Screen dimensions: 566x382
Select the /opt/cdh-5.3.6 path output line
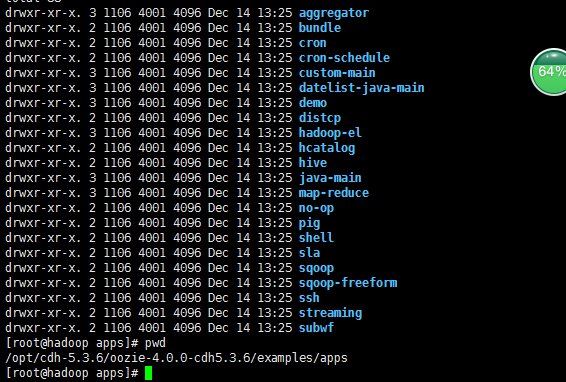click(176, 358)
